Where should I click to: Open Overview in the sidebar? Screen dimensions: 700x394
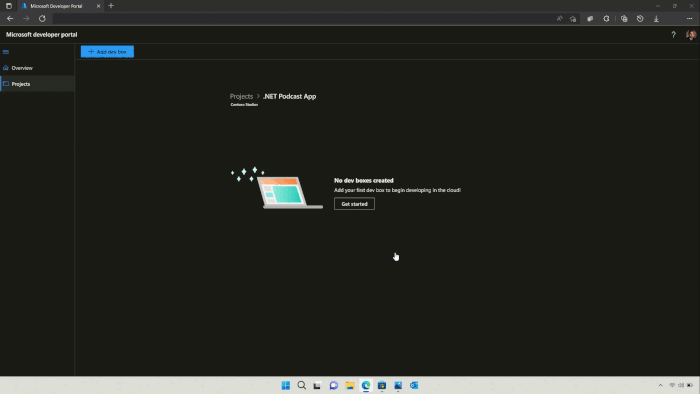(37, 68)
